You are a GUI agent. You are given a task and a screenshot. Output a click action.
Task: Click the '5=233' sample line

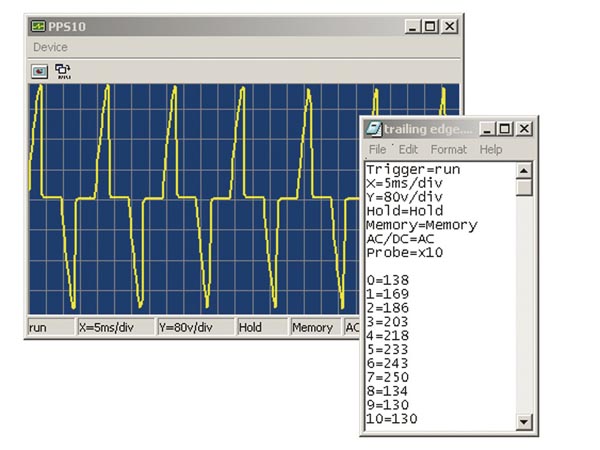(388, 349)
